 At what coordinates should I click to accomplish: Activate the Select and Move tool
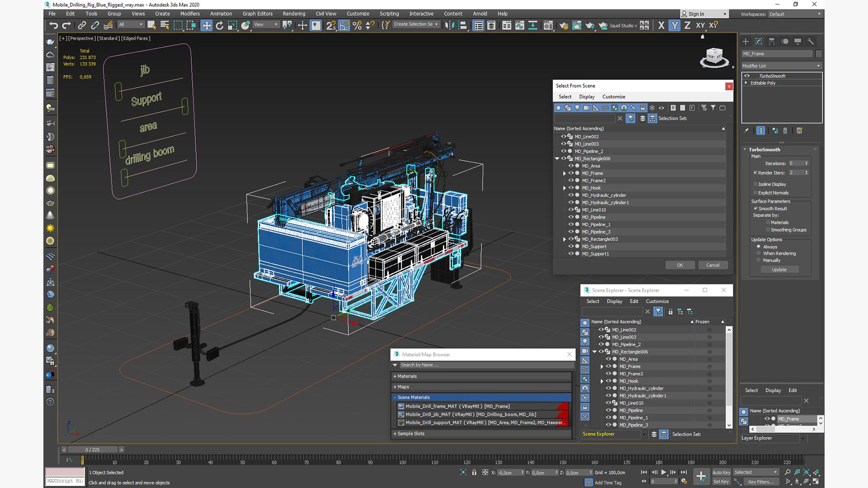pyautogui.click(x=207, y=26)
